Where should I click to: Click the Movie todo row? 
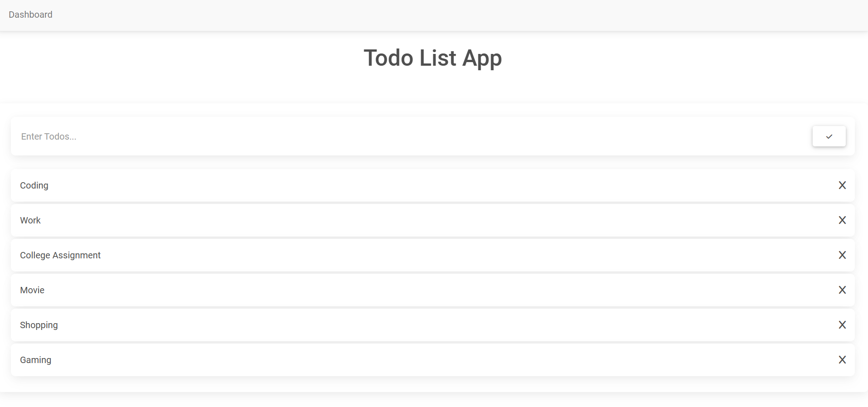[32, 290]
